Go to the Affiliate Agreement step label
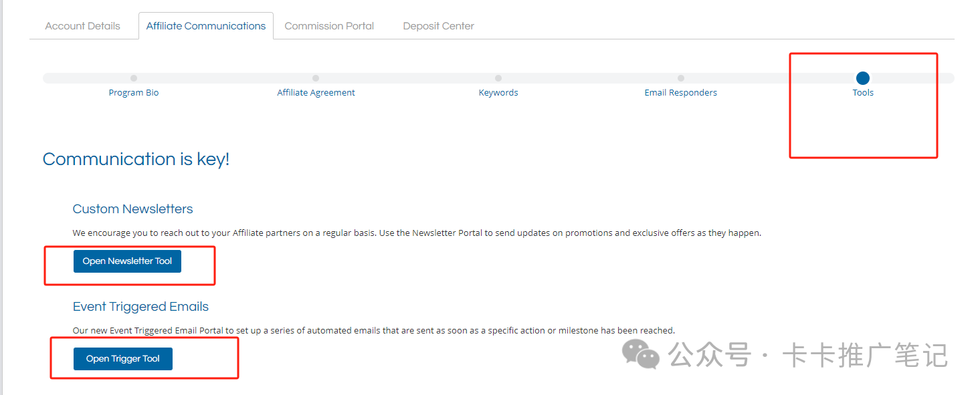Screen dimensions: 980x395 click(x=316, y=93)
